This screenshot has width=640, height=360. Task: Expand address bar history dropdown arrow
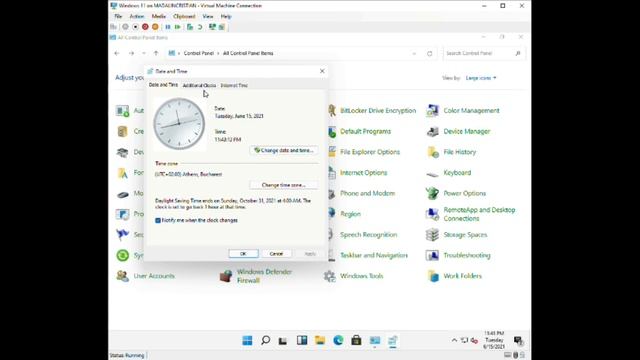pos(414,53)
